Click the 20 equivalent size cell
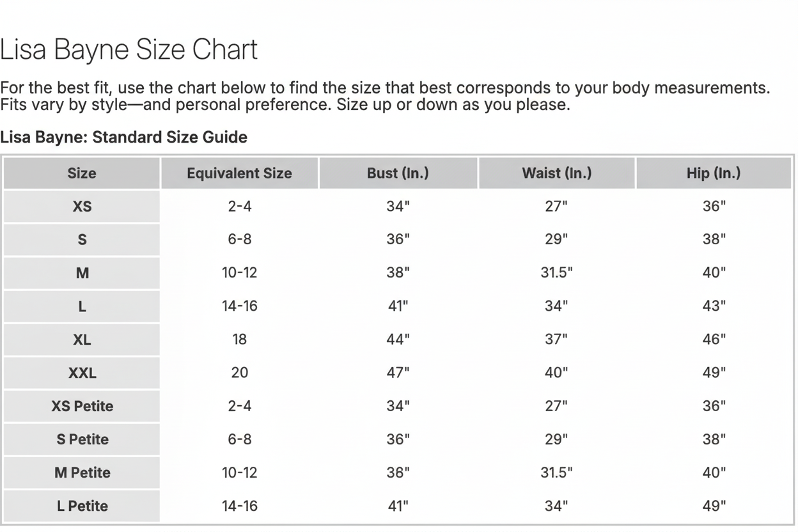This screenshot has width=798, height=532. [239, 373]
